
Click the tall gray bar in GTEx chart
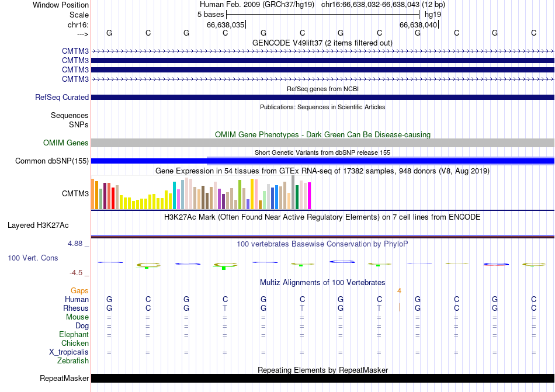[293, 192]
